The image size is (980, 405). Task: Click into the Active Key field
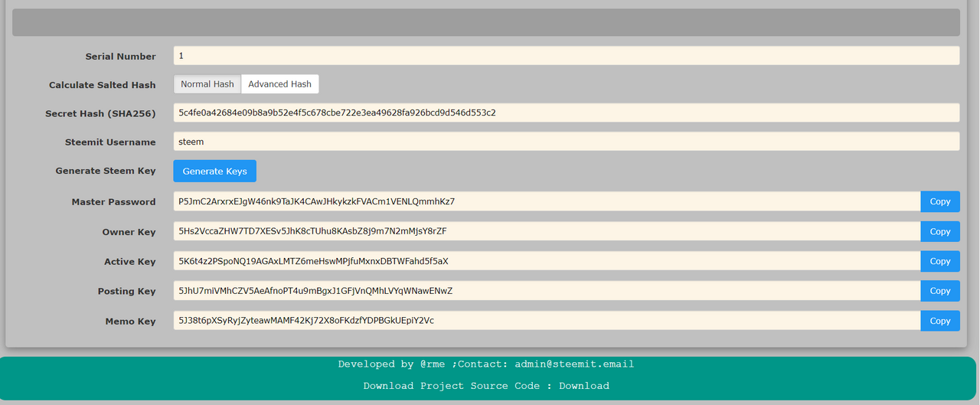tap(547, 261)
